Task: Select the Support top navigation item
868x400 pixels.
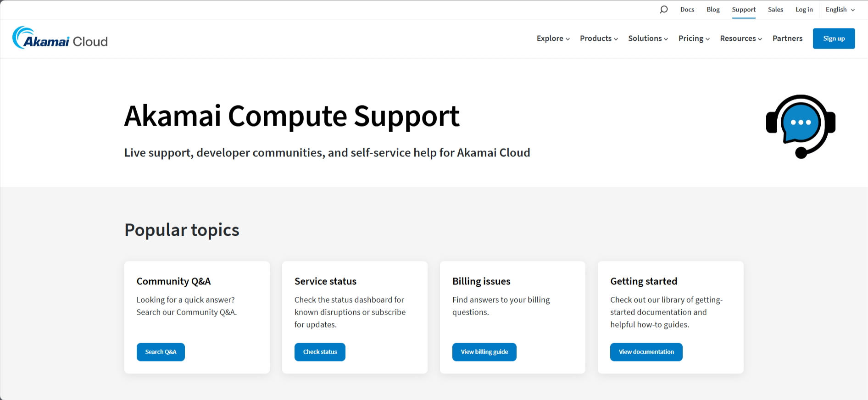Action: point(744,10)
